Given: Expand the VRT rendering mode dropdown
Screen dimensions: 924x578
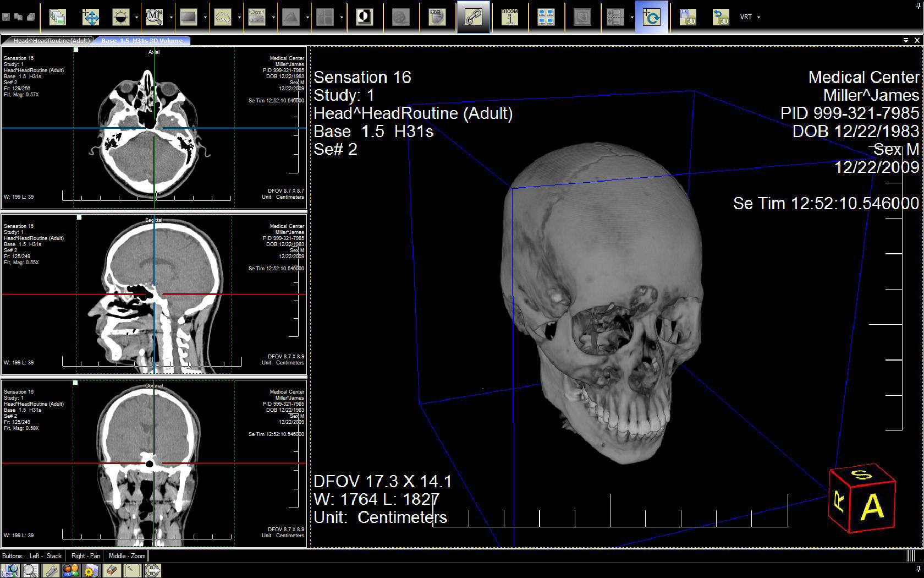Looking at the screenshot, I should pyautogui.click(x=758, y=17).
